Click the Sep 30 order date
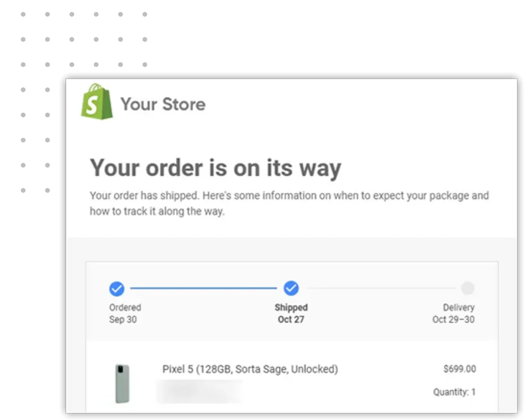Viewport: 525px width, 420px height. coord(123,319)
